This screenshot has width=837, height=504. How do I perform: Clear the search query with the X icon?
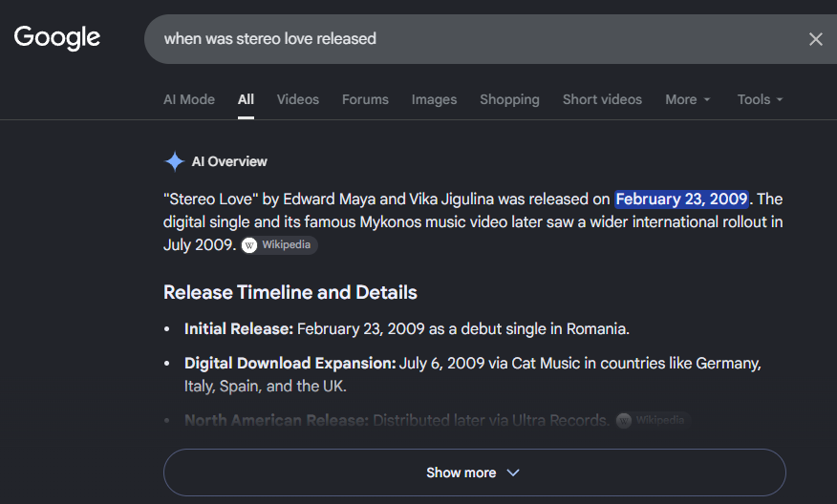tap(815, 39)
